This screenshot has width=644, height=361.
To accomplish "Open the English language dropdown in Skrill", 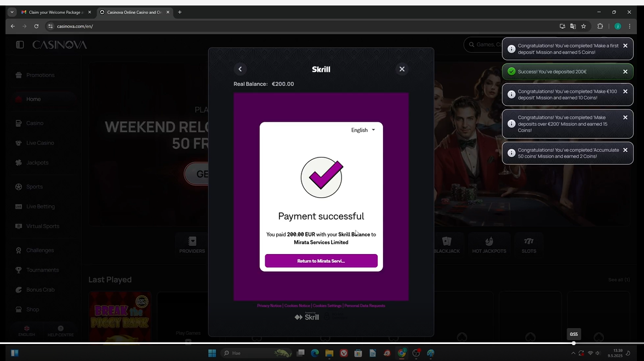I will tap(363, 130).
